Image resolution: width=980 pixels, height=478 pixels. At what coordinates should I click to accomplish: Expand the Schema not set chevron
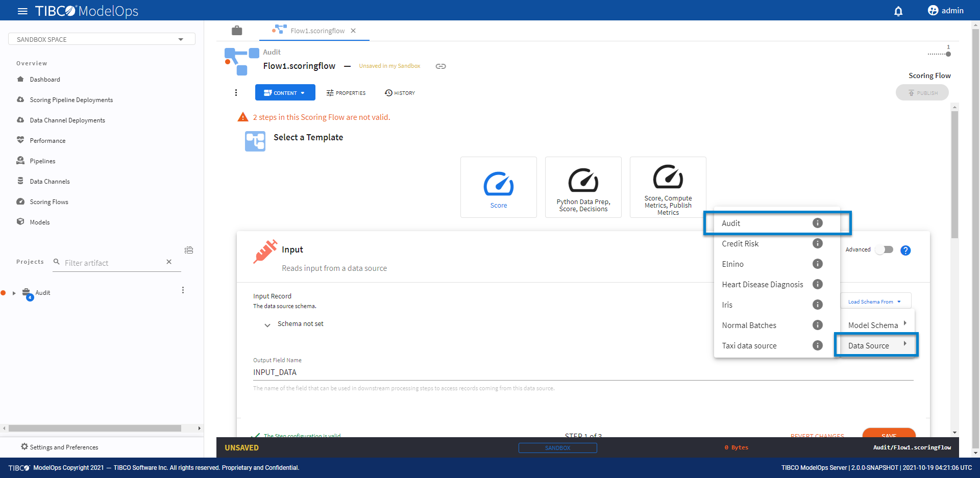267,325
